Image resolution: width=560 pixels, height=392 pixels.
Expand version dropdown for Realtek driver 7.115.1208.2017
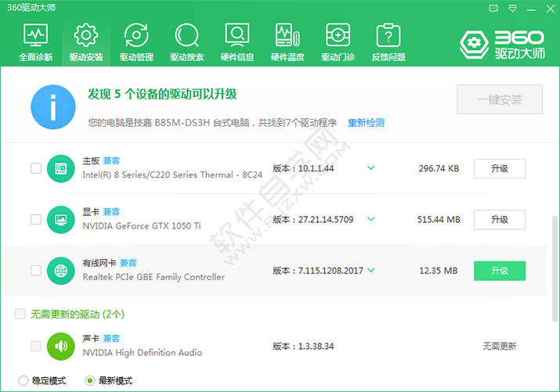pyautogui.click(x=371, y=271)
